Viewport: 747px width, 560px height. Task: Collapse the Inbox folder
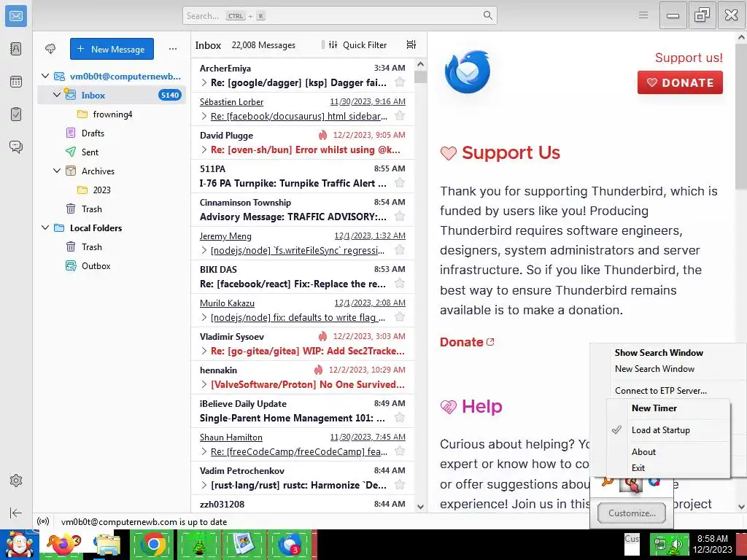(x=57, y=95)
